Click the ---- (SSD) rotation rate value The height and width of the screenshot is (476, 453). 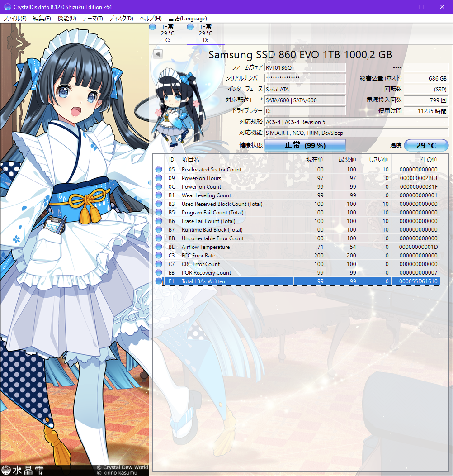pyautogui.click(x=426, y=89)
